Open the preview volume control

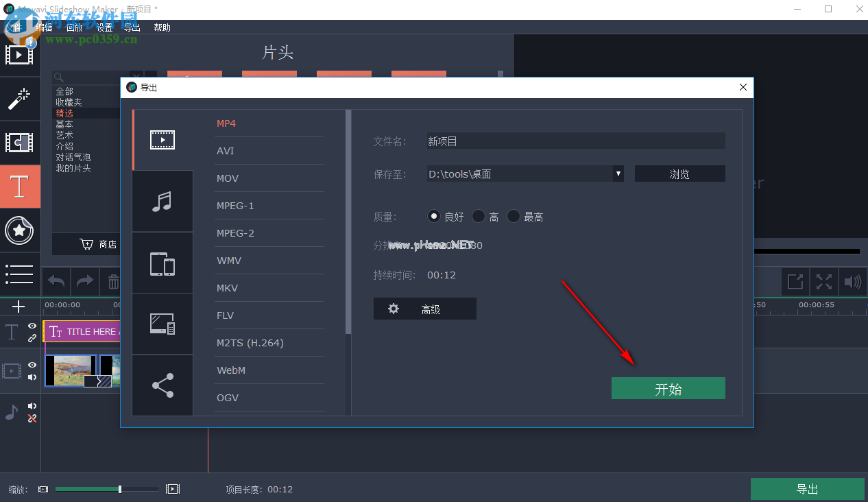point(852,282)
